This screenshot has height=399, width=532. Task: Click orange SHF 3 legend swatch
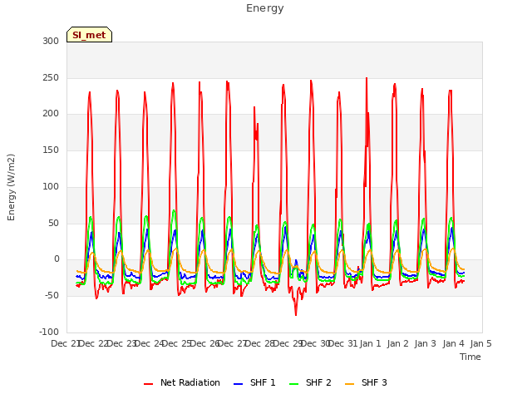[349, 384]
